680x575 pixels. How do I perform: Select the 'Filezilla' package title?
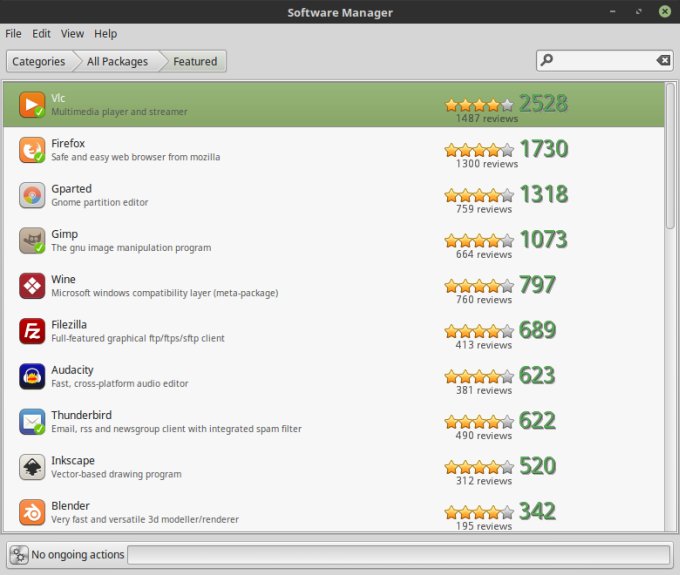pos(69,324)
